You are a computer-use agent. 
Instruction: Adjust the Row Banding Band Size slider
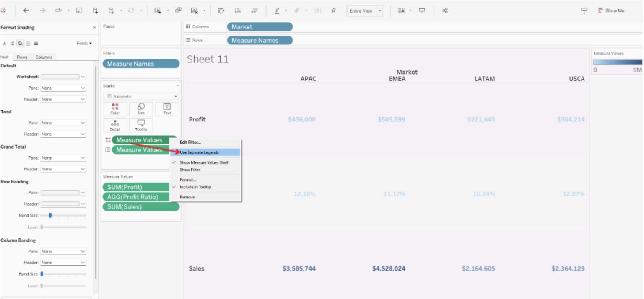[51, 215]
